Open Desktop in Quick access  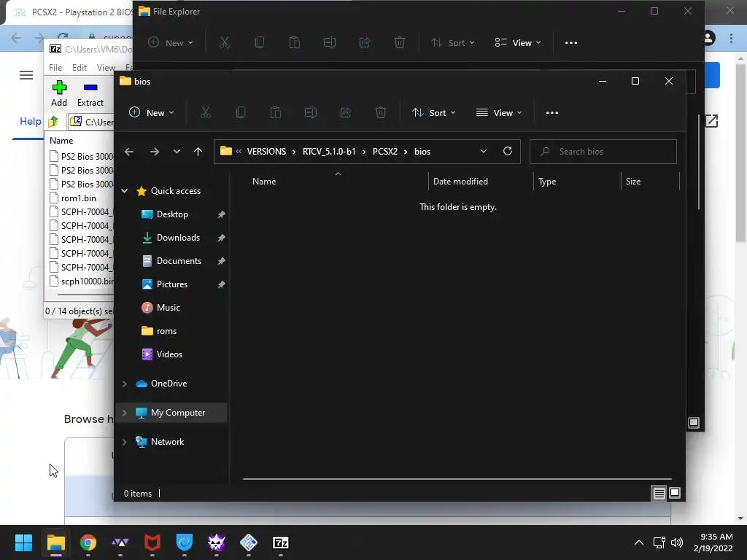[172, 214]
